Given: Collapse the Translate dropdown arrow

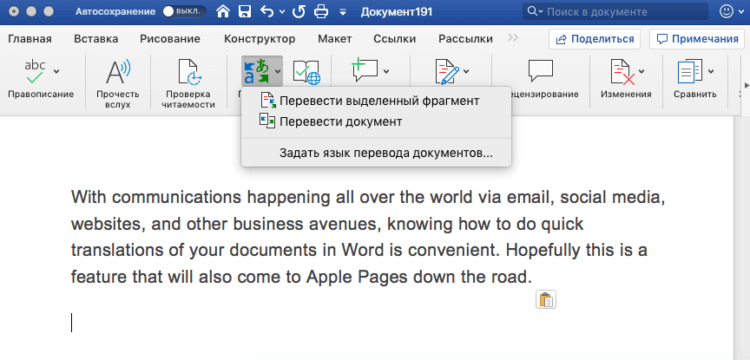Looking at the screenshot, I should point(278,72).
